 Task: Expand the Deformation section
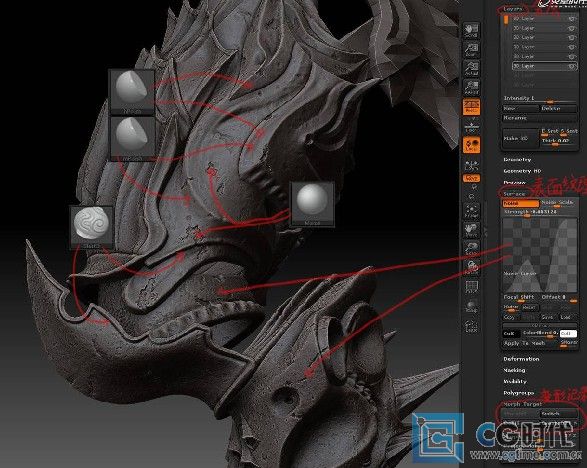pyautogui.click(x=521, y=359)
